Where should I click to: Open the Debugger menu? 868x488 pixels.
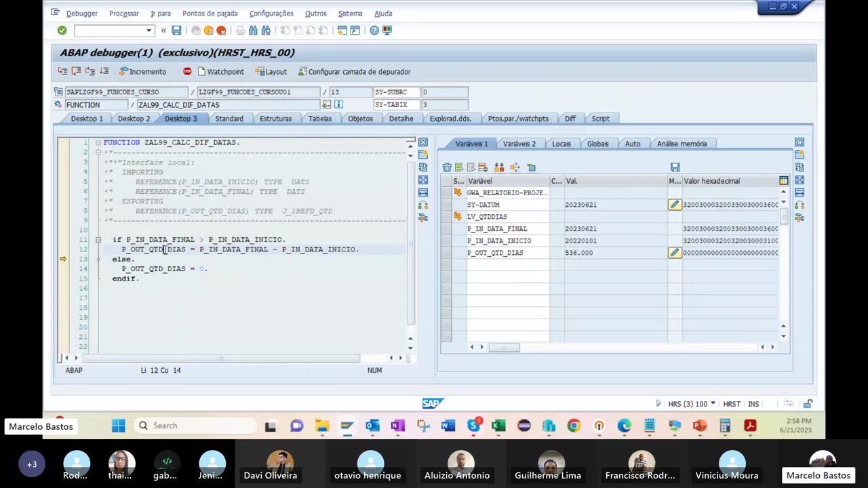coord(81,14)
